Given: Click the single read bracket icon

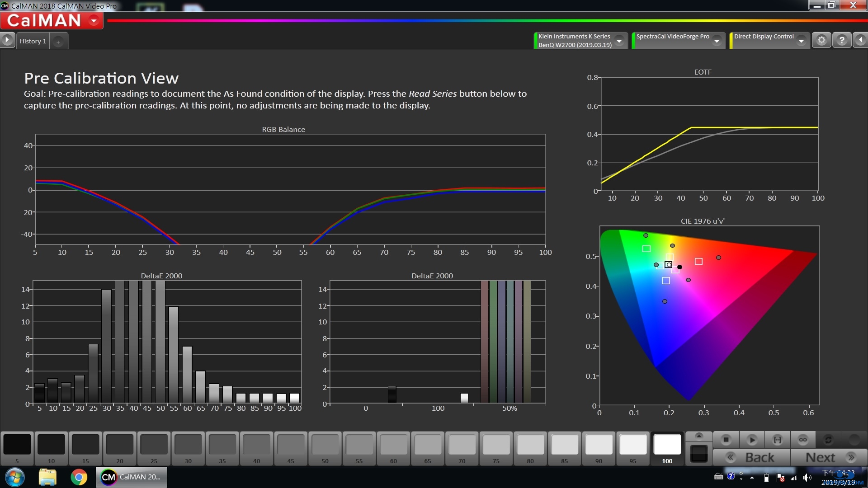Looking at the screenshot, I should [777, 440].
